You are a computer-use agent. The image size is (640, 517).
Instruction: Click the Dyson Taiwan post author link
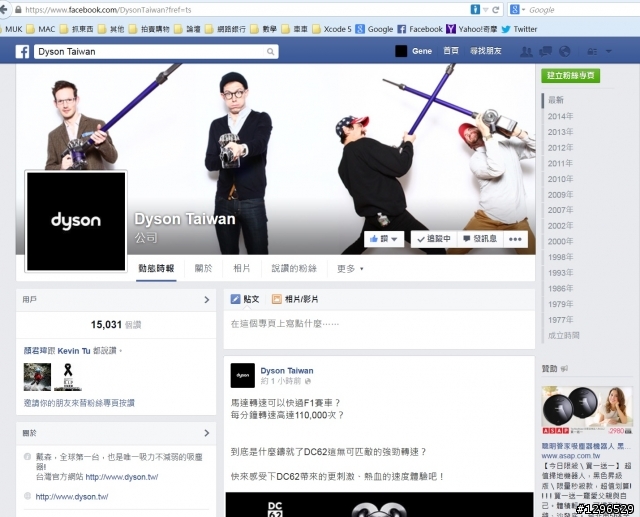click(x=287, y=371)
